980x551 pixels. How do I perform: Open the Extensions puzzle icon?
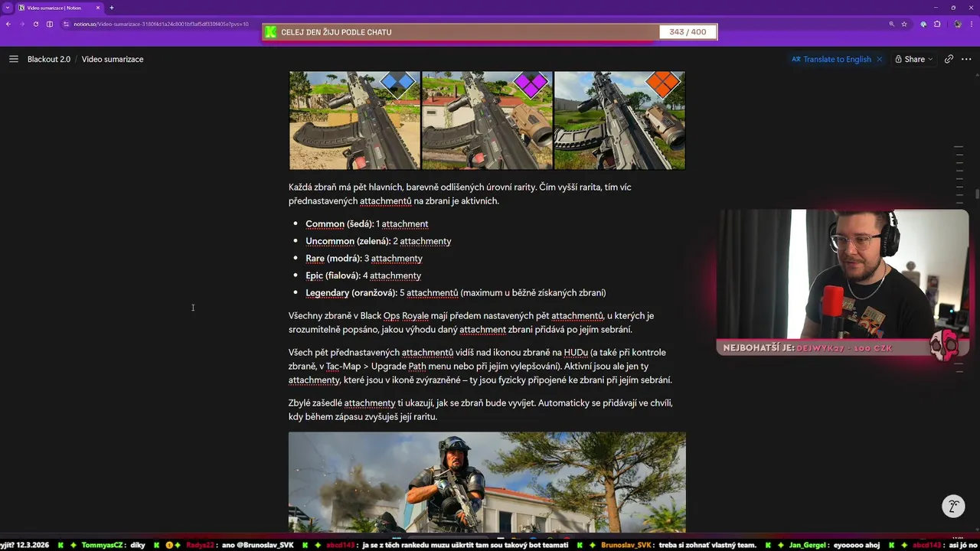(937, 24)
